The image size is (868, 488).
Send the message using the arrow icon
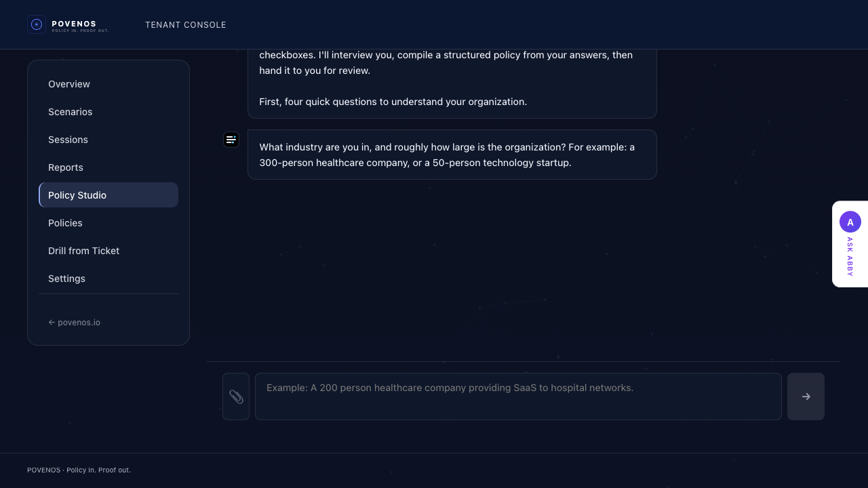pyautogui.click(x=806, y=396)
